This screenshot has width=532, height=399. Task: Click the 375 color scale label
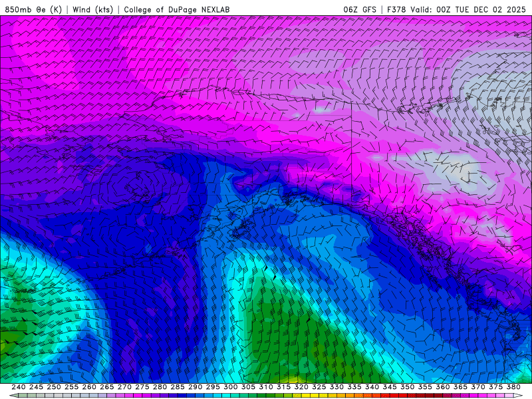pyautogui.click(x=495, y=387)
